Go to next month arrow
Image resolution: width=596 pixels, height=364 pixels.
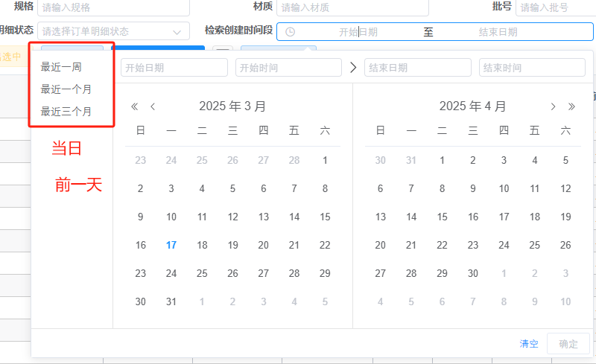pyautogui.click(x=553, y=106)
